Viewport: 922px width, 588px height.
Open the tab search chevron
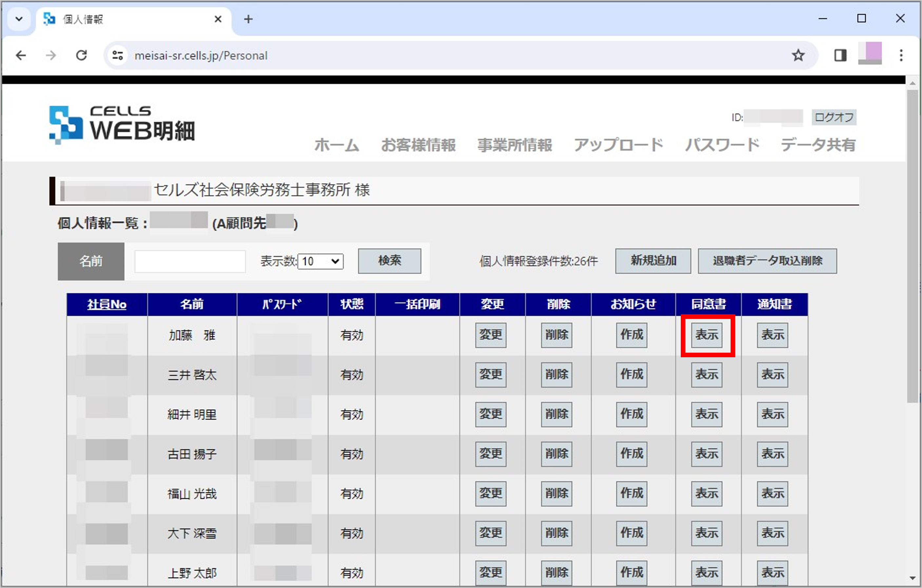(19, 19)
